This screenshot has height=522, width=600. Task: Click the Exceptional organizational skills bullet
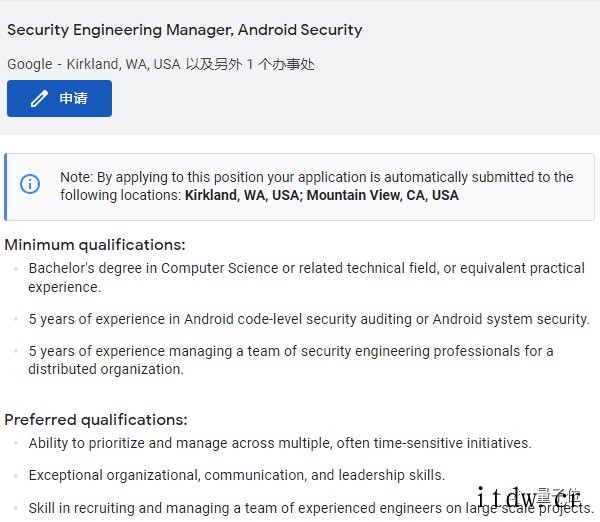(237, 475)
